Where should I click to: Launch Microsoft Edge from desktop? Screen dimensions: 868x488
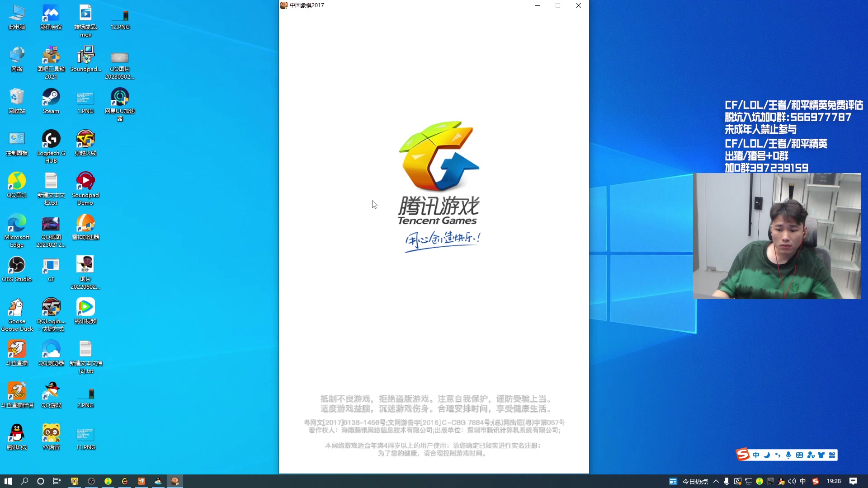17,231
